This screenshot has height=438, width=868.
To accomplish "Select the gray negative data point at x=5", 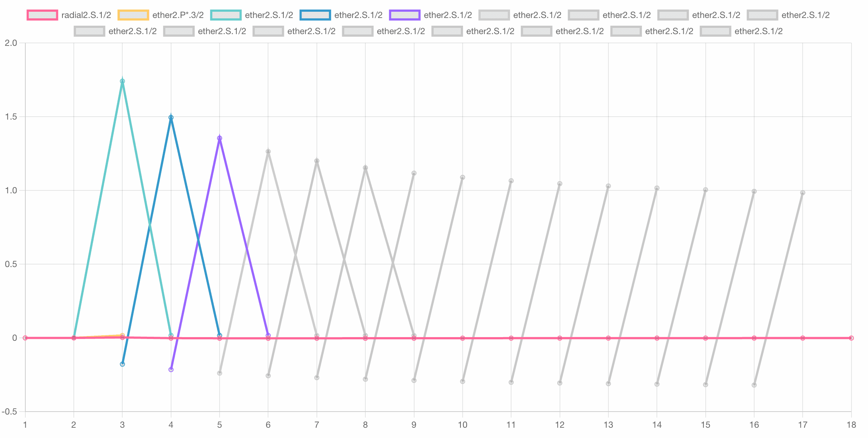I will (x=220, y=373).
